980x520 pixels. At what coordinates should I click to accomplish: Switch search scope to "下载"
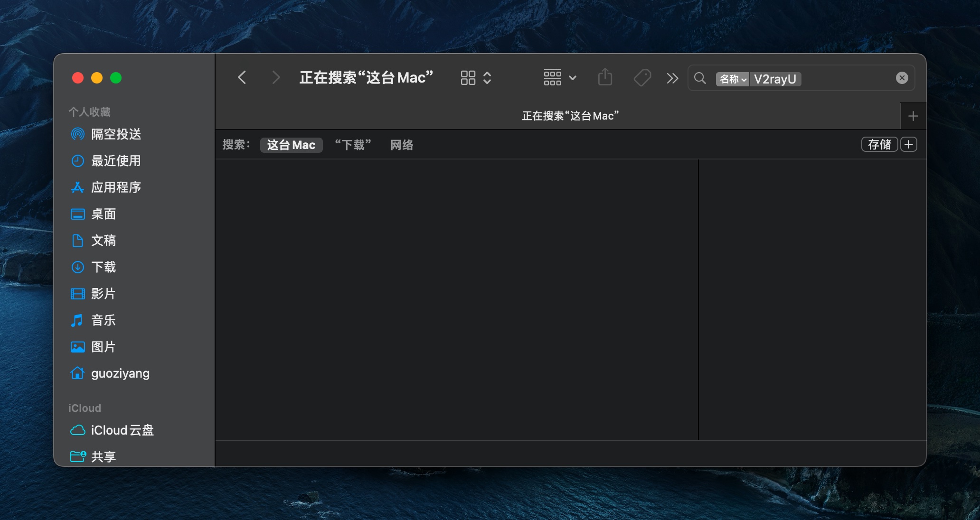coord(353,145)
